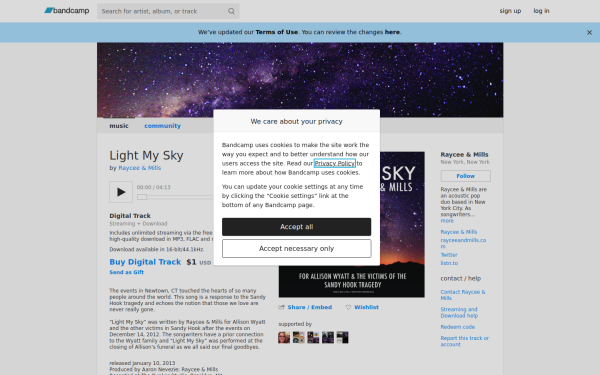This screenshot has width=600, height=375.
Task: Click the 'Light My Sky' title text
Action: pos(147,155)
